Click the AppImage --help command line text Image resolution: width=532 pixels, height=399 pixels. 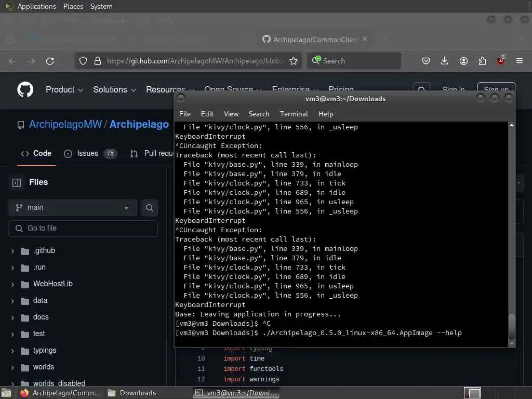362,333
